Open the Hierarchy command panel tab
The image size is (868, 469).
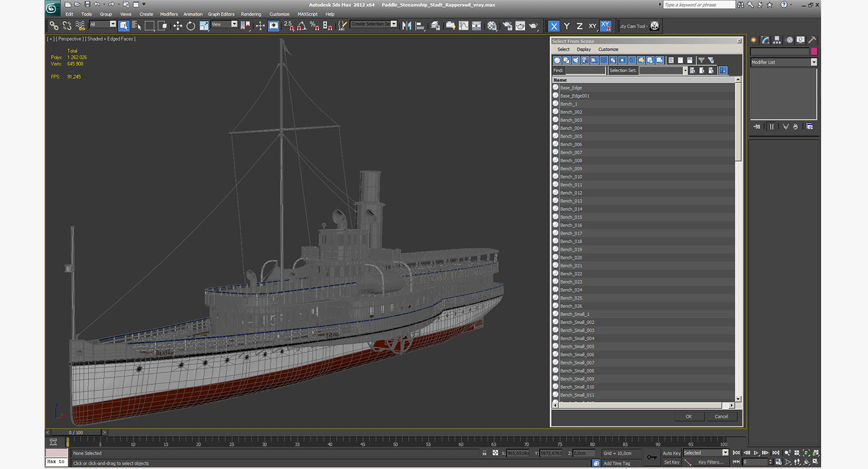[777, 40]
